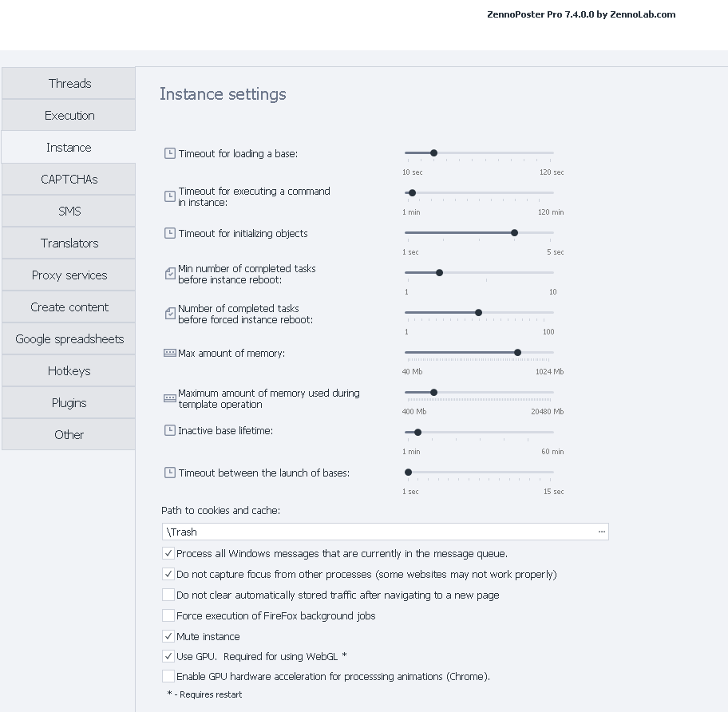Image resolution: width=728 pixels, height=712 pixels.
Task: Enable Force execution of FireFox background jobs
Action: (x=168, y=615)
